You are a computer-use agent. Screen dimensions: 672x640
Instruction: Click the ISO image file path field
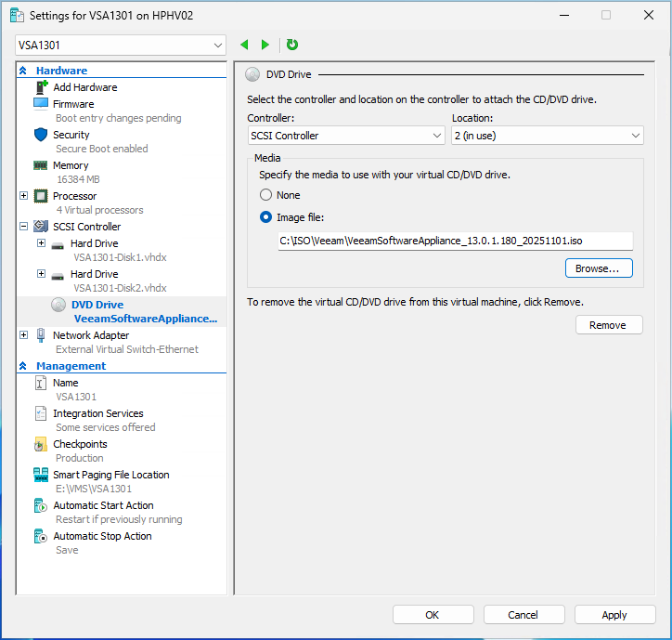click(455, 242)
